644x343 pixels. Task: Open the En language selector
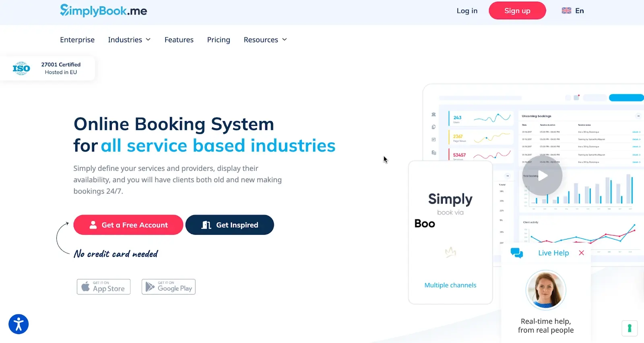click(x=579, y=11)
